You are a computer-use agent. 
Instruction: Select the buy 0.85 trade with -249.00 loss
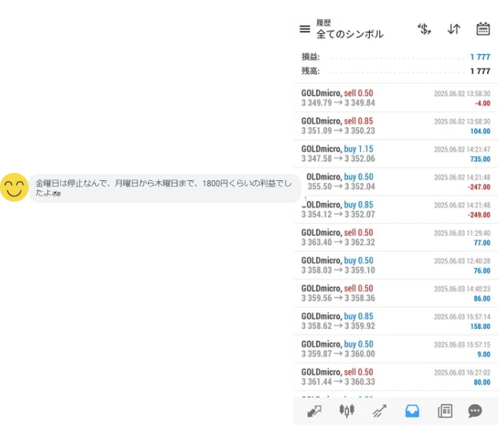tap(395, 209)
